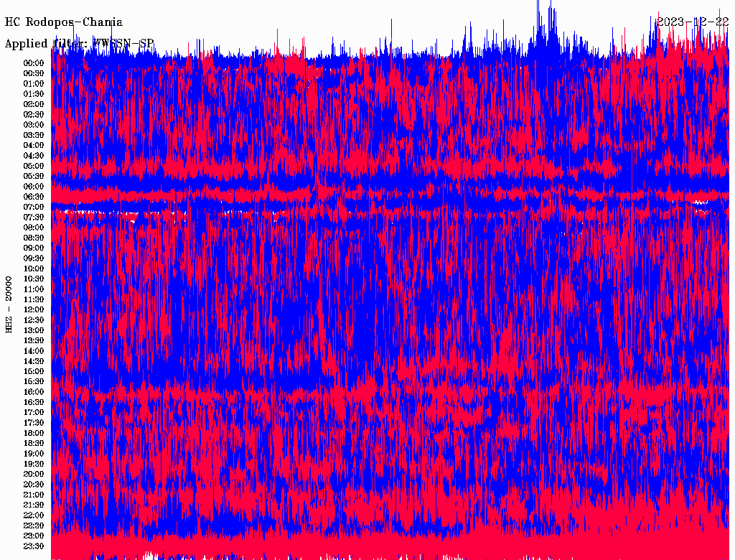Viewport: 735px width, 560px height.
Task: Click the 22:00 time row label
Action: click(34, 515)
